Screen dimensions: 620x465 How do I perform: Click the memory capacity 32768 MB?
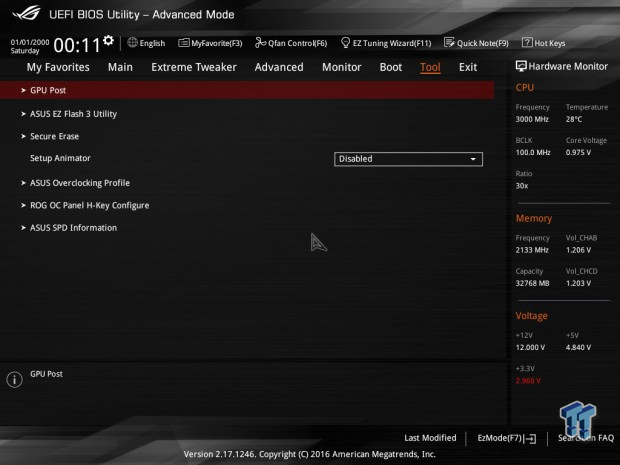tap(532, 283)
